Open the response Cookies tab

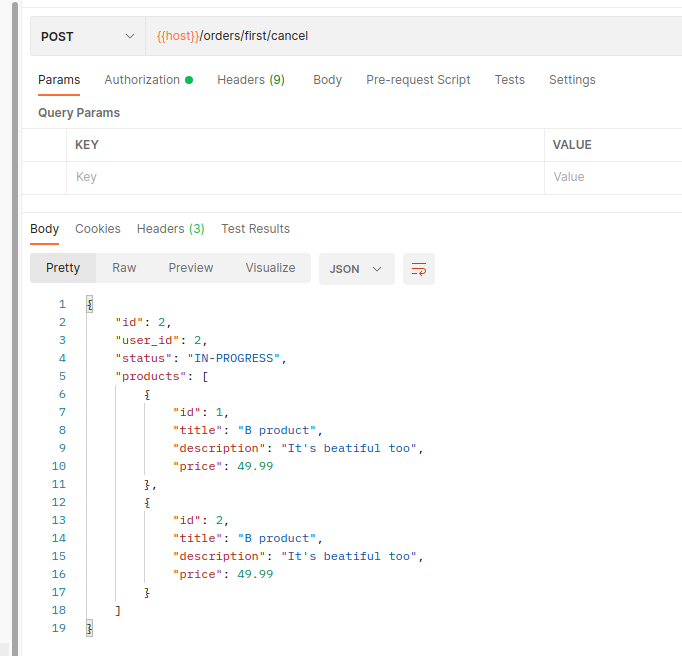coord(98,229)
